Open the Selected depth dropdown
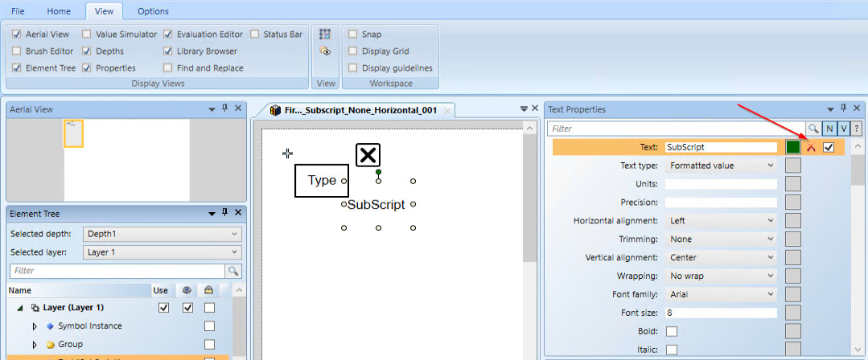Viewport: 868px width, 360px height. 162,234
